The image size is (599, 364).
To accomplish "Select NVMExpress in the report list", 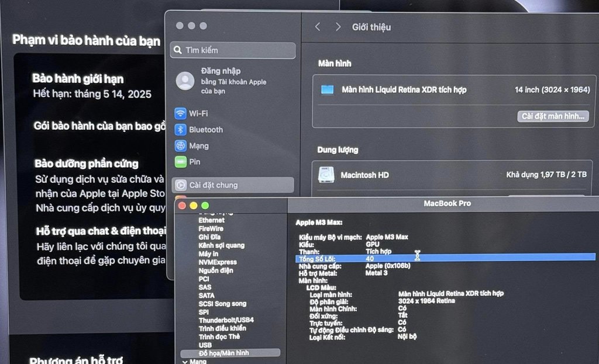I will 218,262.
